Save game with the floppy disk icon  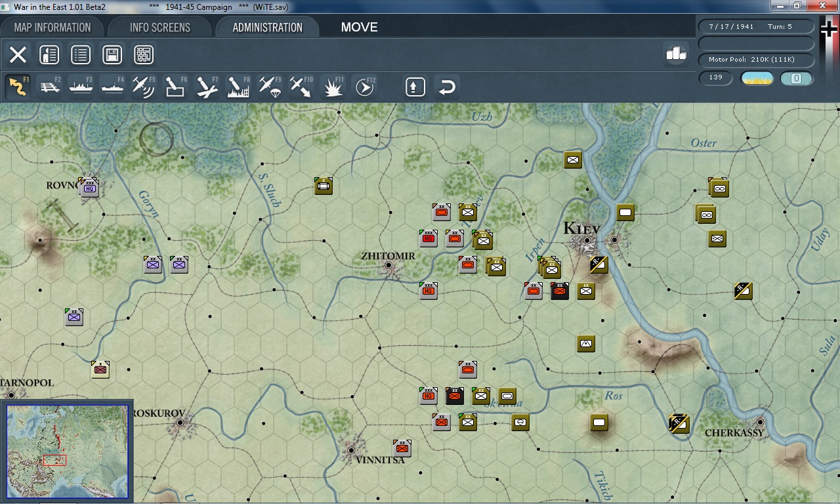112,54
